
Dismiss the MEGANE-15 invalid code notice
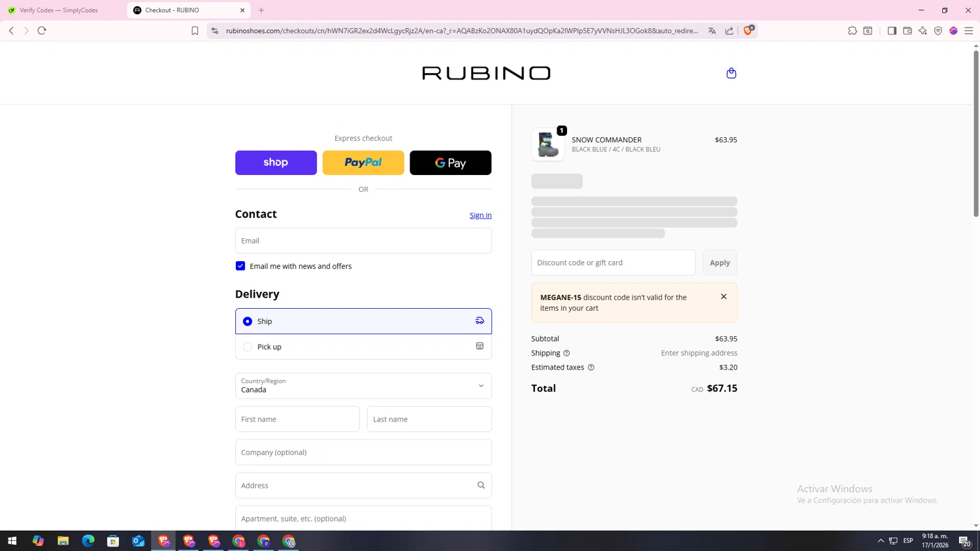click(x=723, y=296)
